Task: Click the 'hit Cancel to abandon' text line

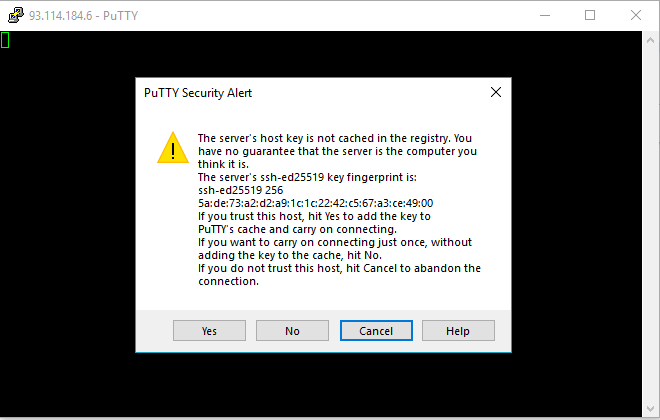Action: (339, 268)
